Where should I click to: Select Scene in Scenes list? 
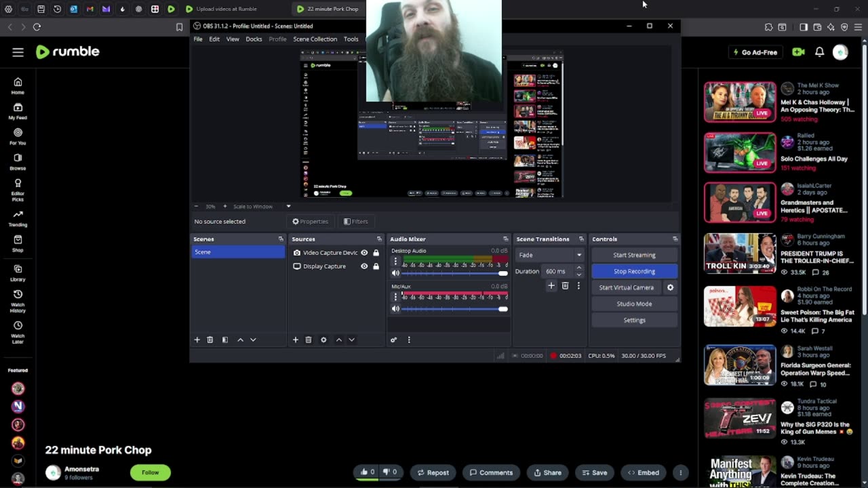(x=237, y=252)
